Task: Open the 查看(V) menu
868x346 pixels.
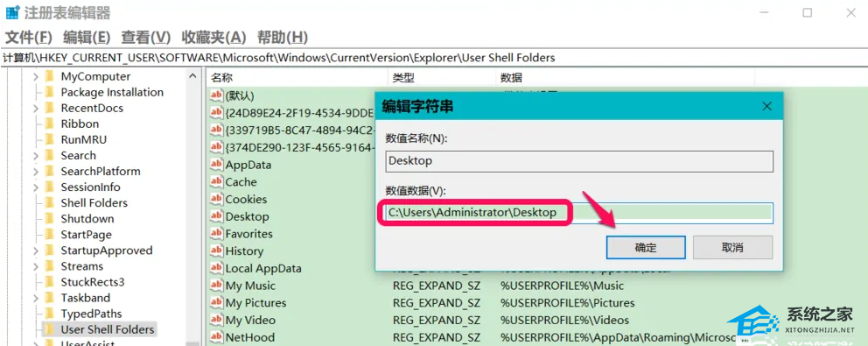Action: (146, 37)
